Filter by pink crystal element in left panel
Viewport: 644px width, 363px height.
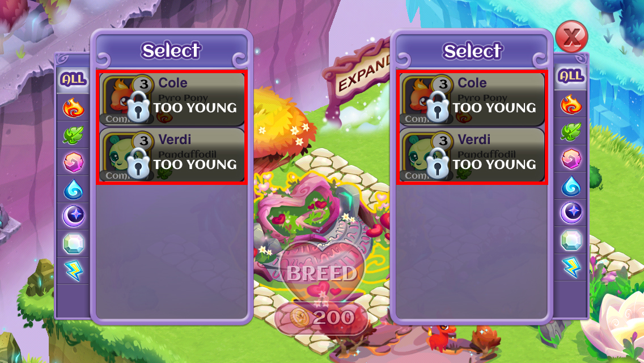(73, 162)
